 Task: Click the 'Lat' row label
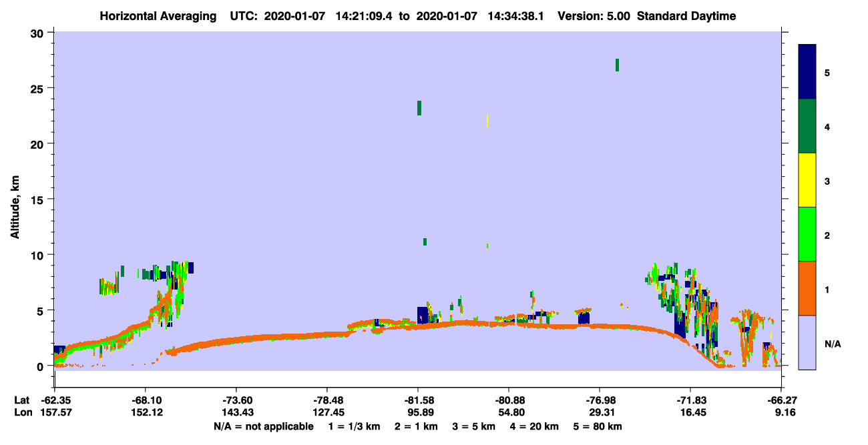point(21,400)
